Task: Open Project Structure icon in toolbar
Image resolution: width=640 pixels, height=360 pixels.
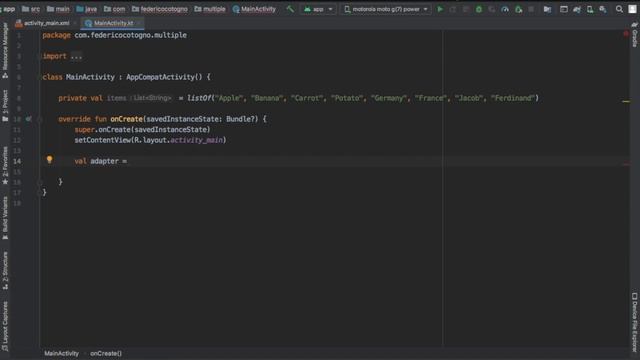Action: [x=547, y=9]
